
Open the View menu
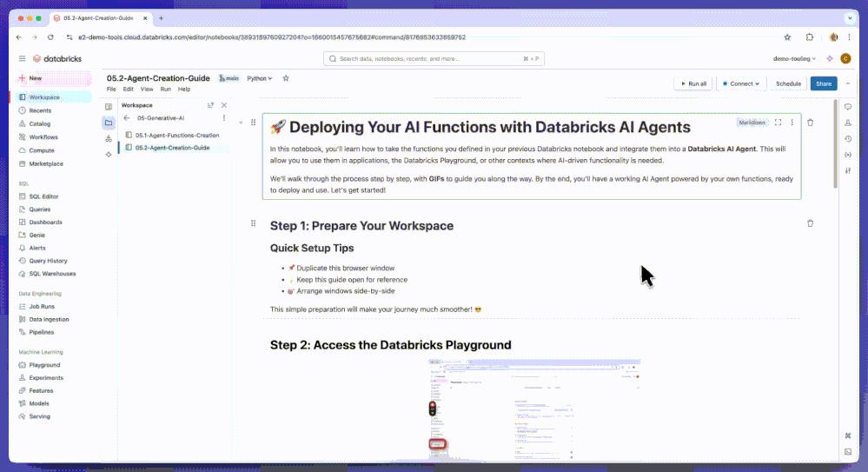coord(147,90)
